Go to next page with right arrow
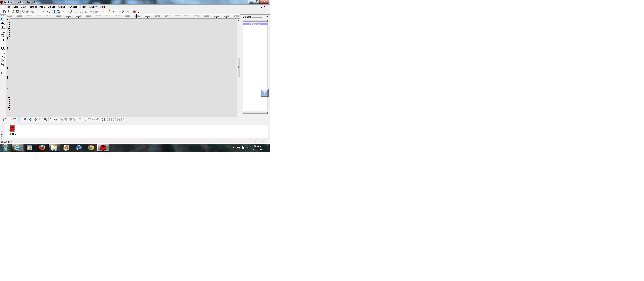 (x=35, y=119)
